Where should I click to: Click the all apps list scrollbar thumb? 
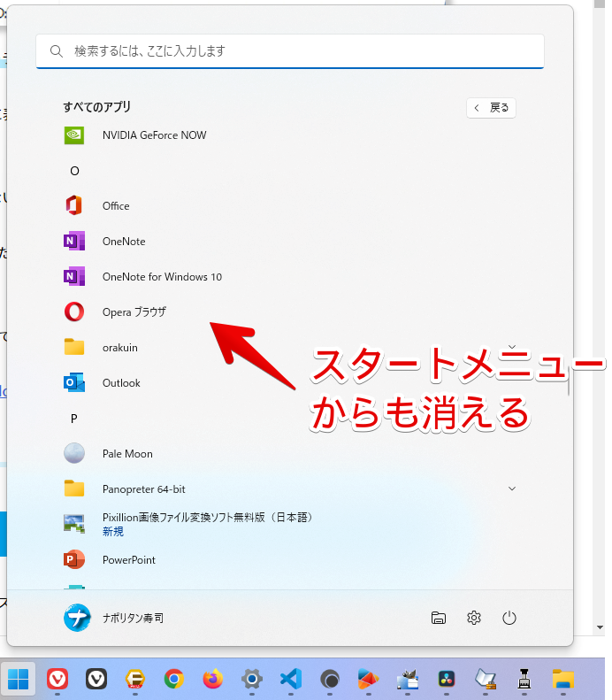coord(569,381)
